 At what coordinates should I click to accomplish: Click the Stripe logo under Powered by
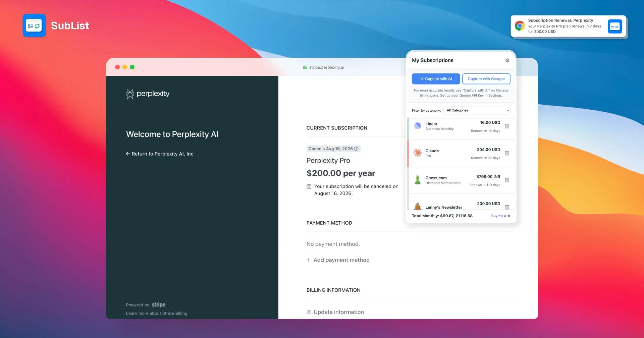[x=159, y=305]
